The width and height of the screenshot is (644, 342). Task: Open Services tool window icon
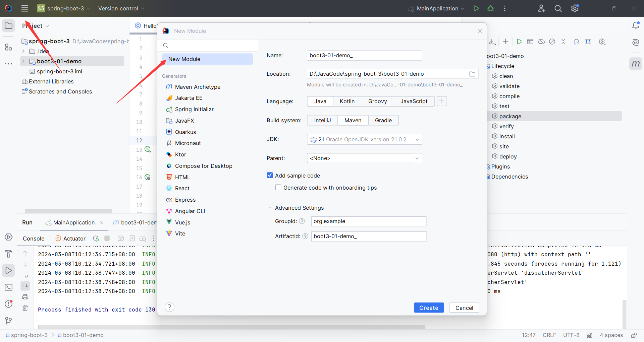point(9,237)
